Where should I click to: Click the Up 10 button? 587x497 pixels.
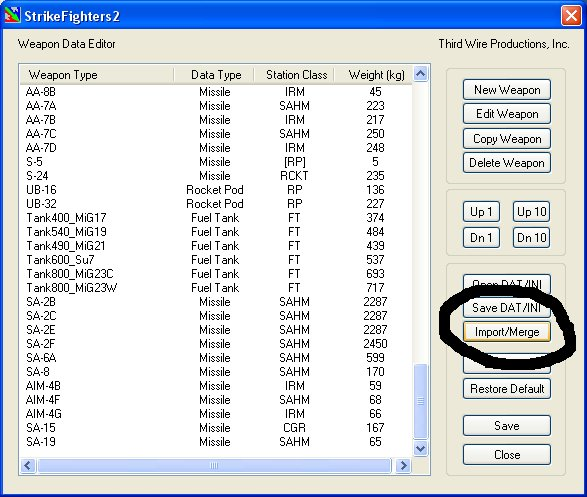(x=532, y=212)
